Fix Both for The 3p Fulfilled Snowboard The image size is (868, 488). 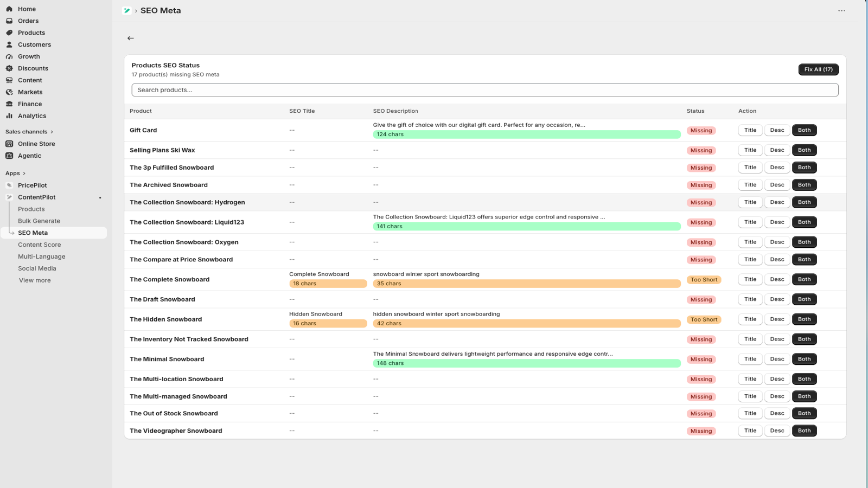tap(805, 168)
